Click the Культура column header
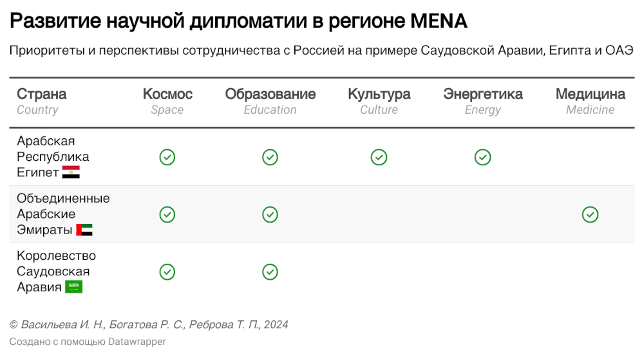Screen dimensions: 644x357 tap(379, 95)
